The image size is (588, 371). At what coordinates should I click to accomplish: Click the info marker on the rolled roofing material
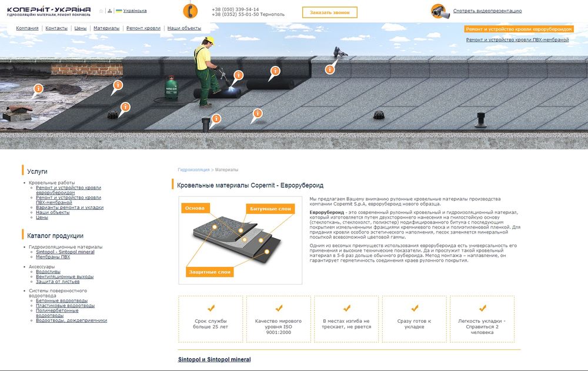[x=275, y=71]
